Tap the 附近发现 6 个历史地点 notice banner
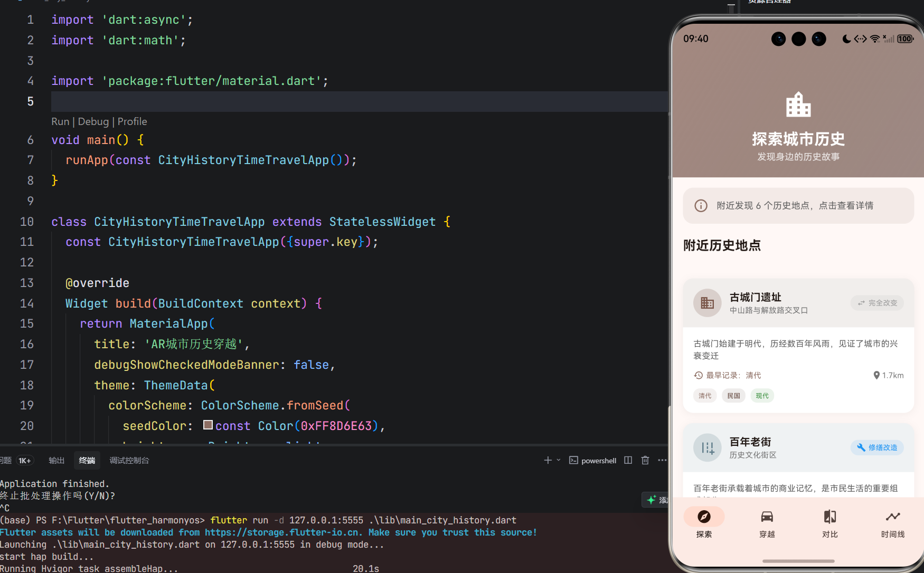The height and width of the screenshot is (573, 924). [798, 206]
